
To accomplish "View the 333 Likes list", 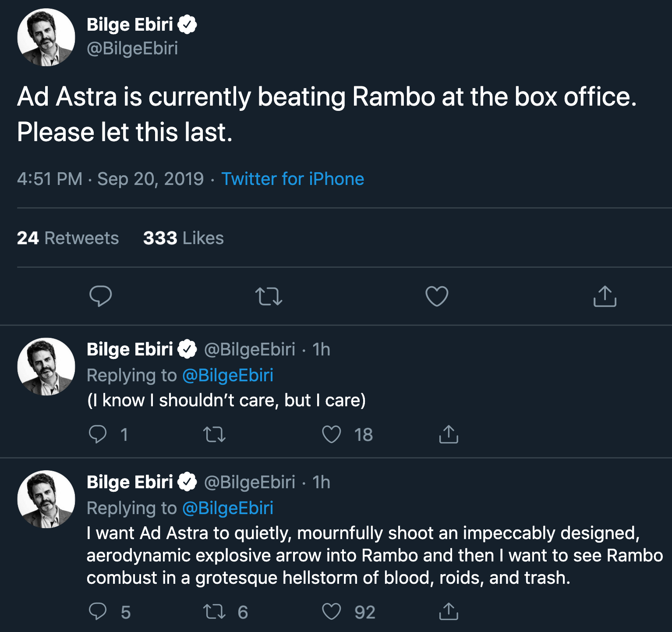I will (183, 238).
